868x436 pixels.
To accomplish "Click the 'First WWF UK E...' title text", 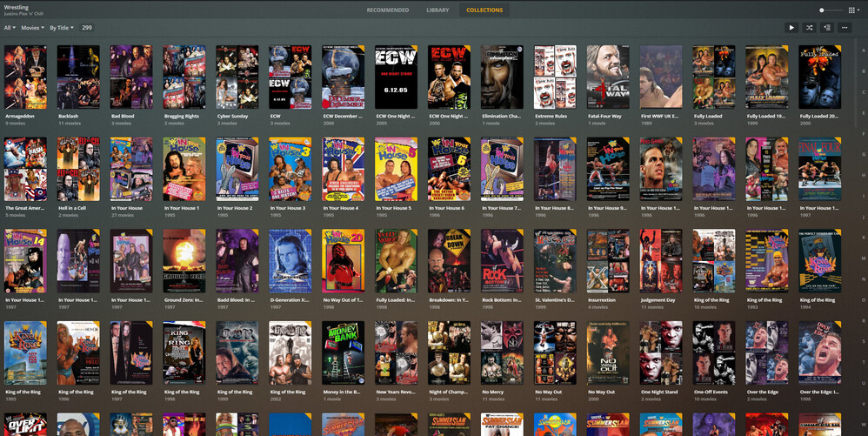I will pyautogui.click(x=661, y=117).
